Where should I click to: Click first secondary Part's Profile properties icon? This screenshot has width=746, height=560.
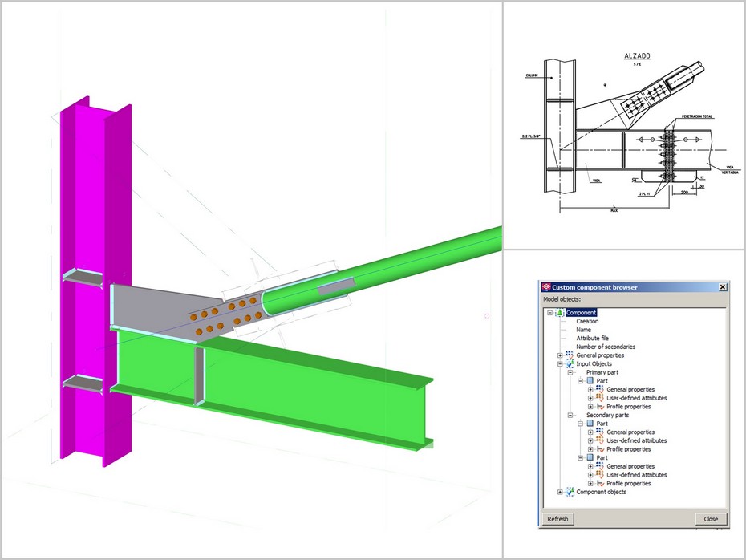tap(600, 449)
